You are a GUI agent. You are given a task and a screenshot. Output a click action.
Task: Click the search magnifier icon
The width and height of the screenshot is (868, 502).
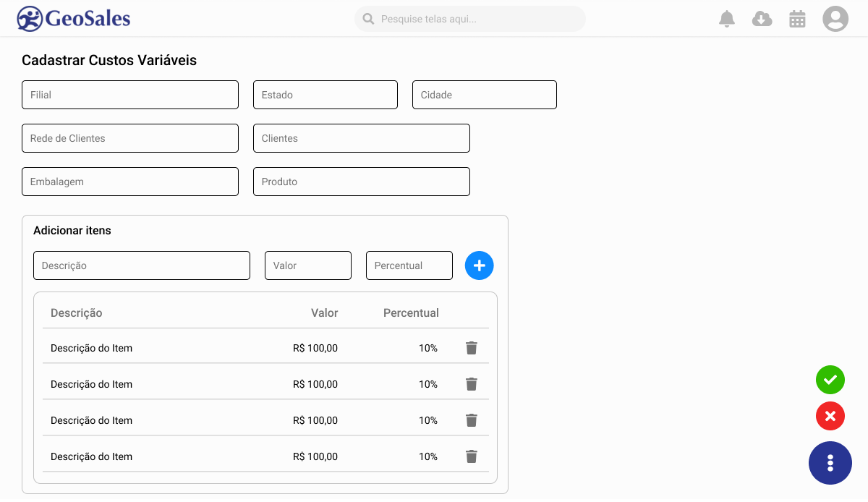368,19
